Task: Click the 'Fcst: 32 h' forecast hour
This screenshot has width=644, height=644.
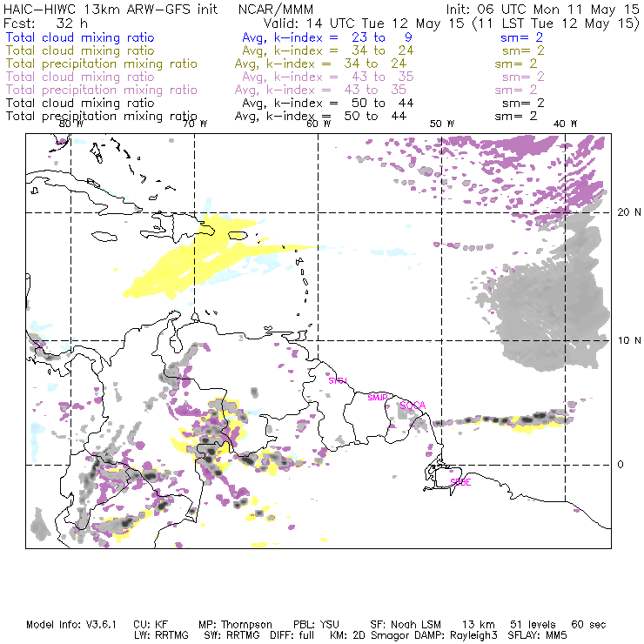Action: click(45, 23)
